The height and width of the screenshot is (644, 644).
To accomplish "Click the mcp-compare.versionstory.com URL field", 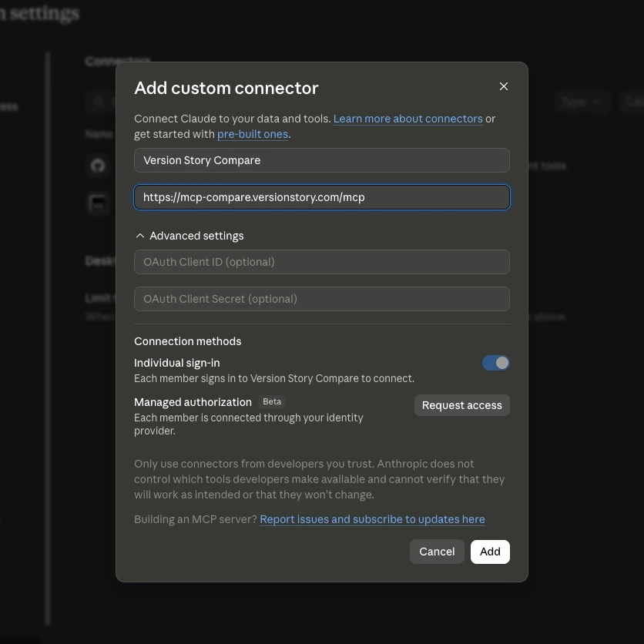I will (x=321, y=197).
